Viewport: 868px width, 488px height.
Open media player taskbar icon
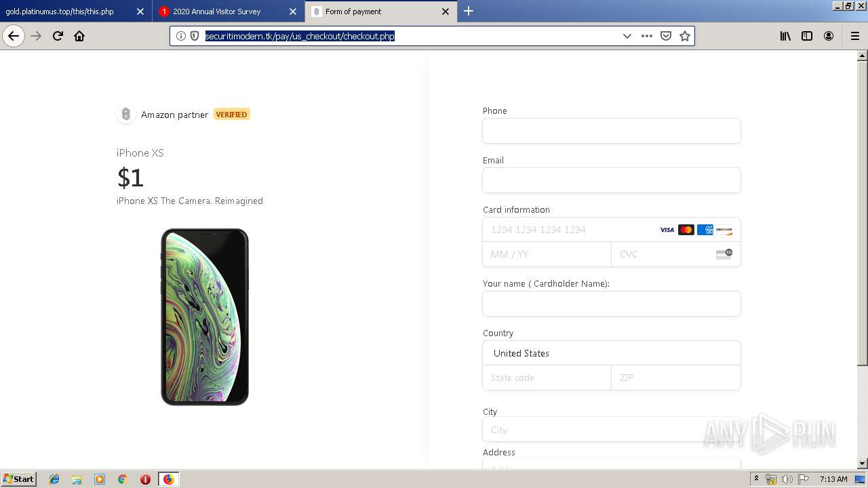tap(100, 479)
